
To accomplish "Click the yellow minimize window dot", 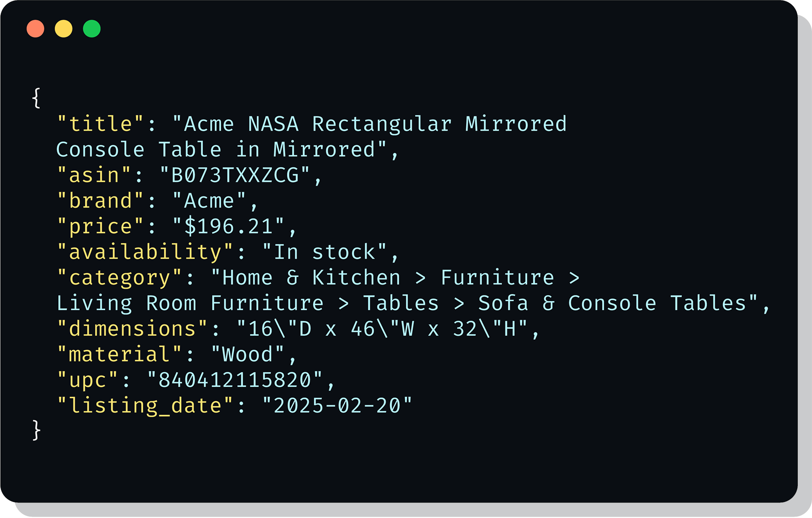I will coord(63,29).
